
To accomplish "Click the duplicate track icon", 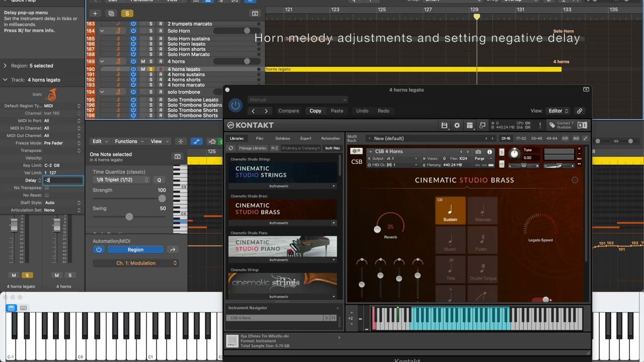I will pos(111,14).
